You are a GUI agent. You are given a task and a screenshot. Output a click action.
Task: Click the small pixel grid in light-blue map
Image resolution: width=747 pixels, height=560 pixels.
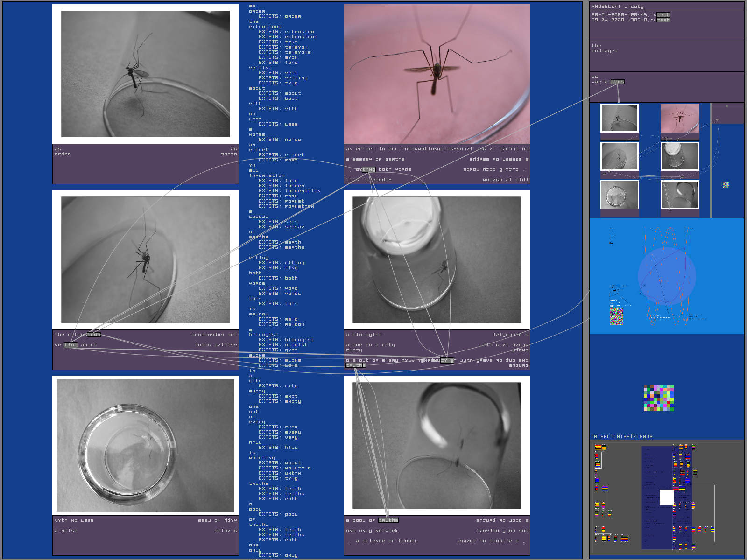tap(616, 315)
